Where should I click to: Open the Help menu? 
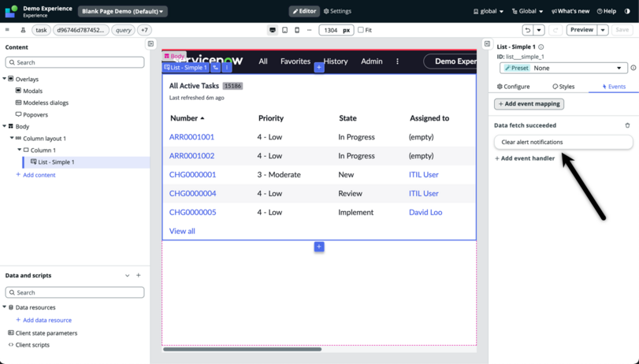pyautogui.click(x=607, y=11)
